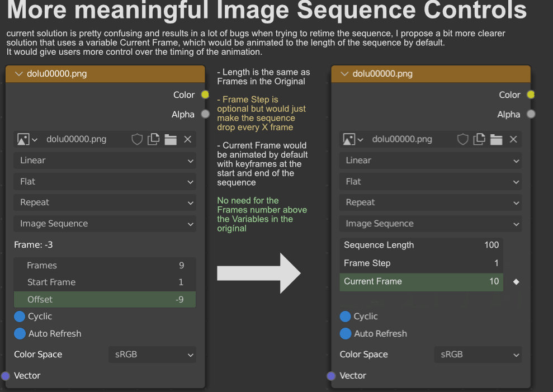
Task: Open Linear interpolation dropdown in right node
Action: click(x=431, y=160)
